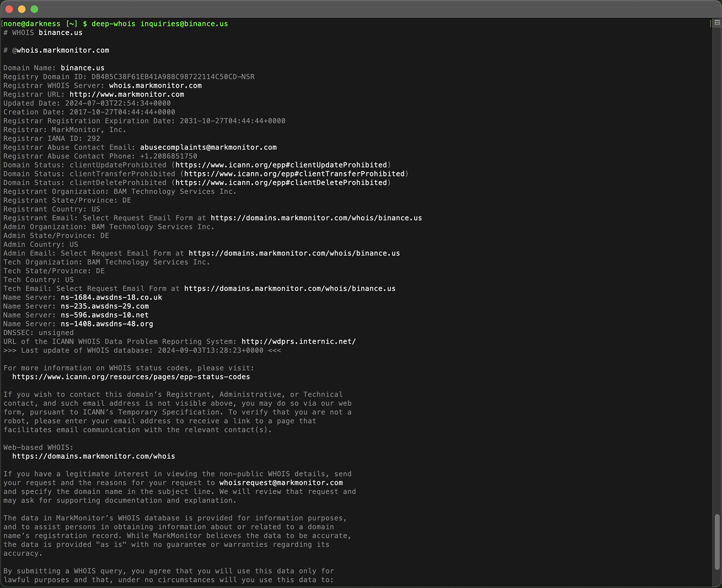Screen dimensions: 722x588
Task: Open the Registrant Email request form link
Action: (x=316, y=218)
